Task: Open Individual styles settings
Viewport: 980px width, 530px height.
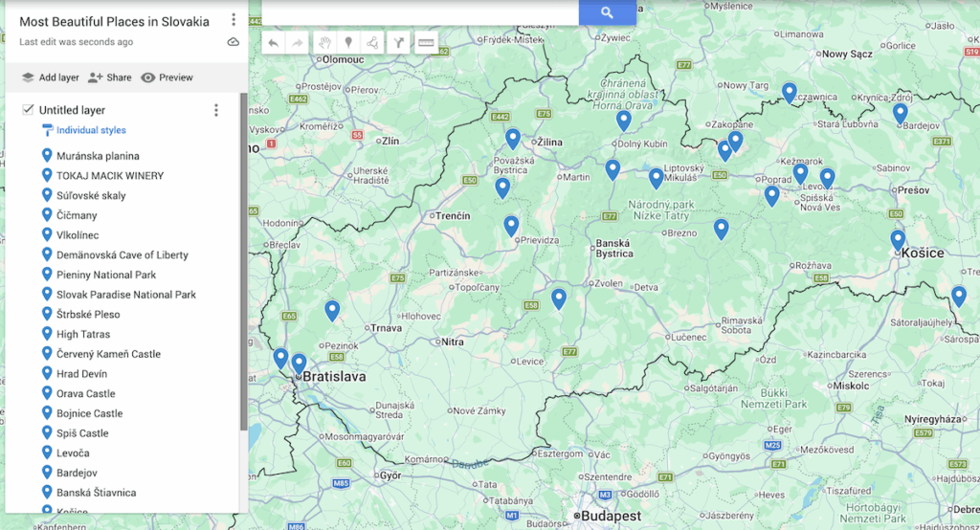Action: 84,130
